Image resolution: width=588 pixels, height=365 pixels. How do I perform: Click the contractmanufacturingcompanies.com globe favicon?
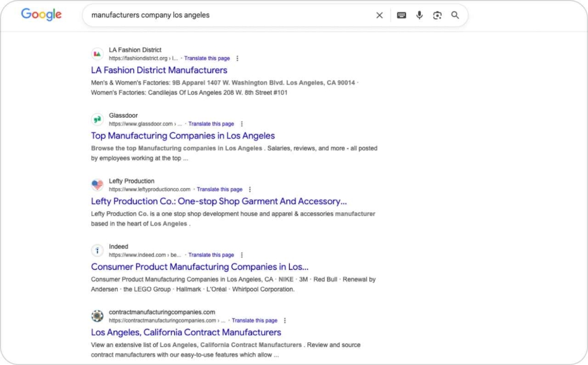pyautogui.click(x=97, y=316)
